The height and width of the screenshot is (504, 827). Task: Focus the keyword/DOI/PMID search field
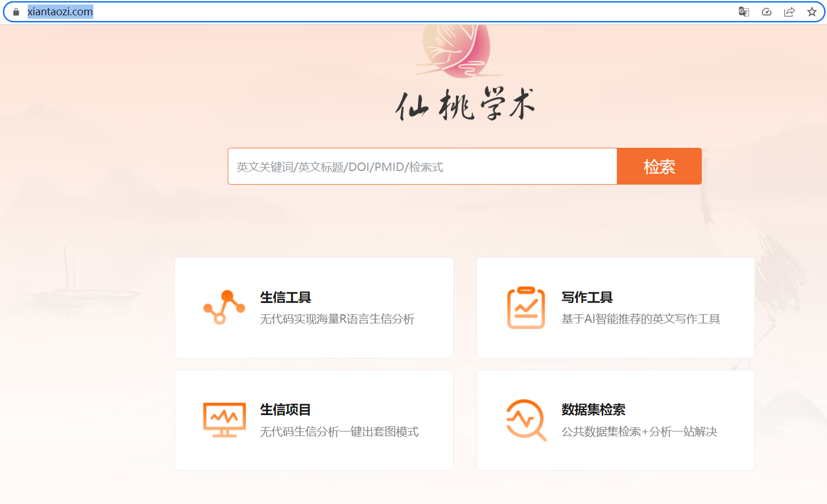click(422, 166)
